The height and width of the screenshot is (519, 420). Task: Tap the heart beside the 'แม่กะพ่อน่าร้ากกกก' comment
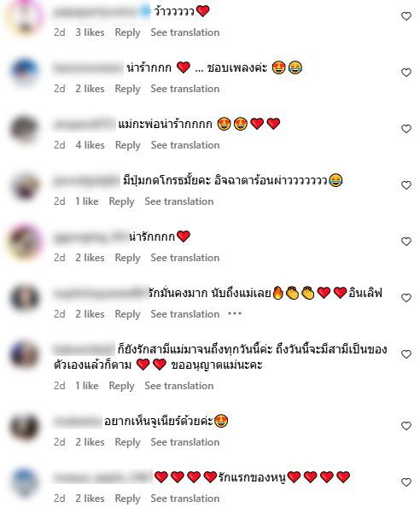405,129
